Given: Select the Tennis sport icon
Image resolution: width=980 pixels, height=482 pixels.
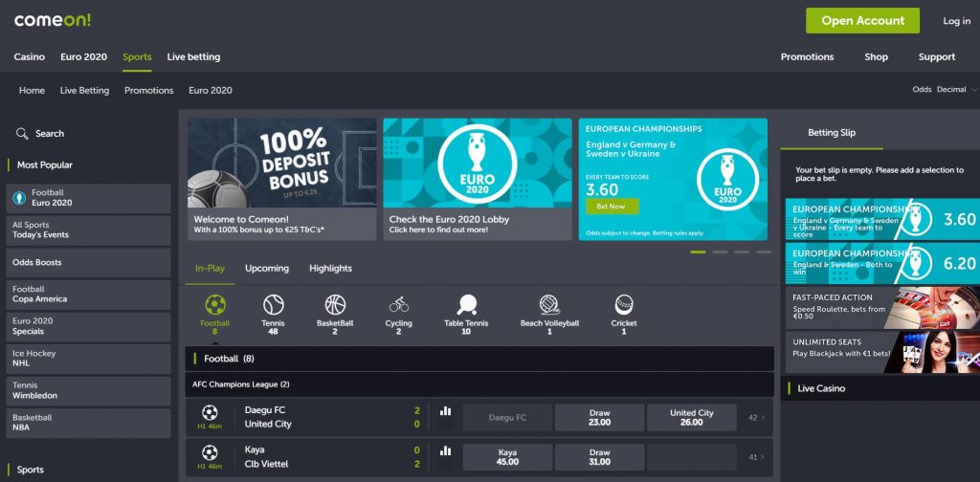Looking at the screenshot, I should pos(273,305).
